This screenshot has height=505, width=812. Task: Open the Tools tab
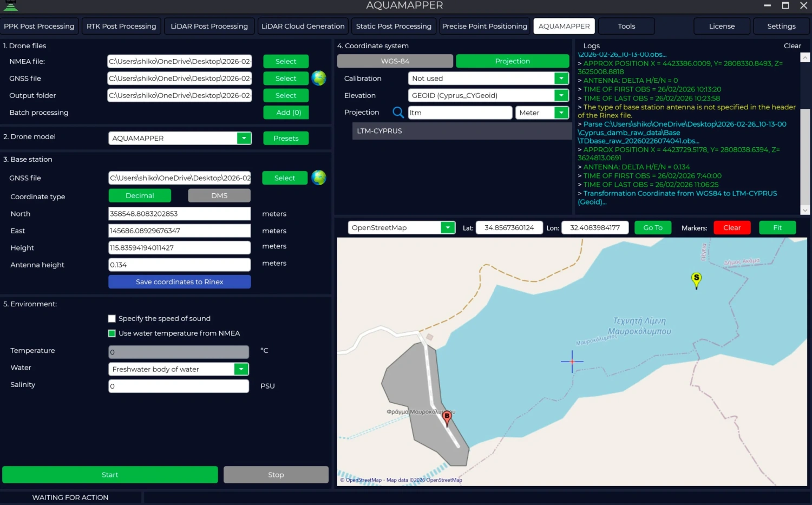coord(626,26)
